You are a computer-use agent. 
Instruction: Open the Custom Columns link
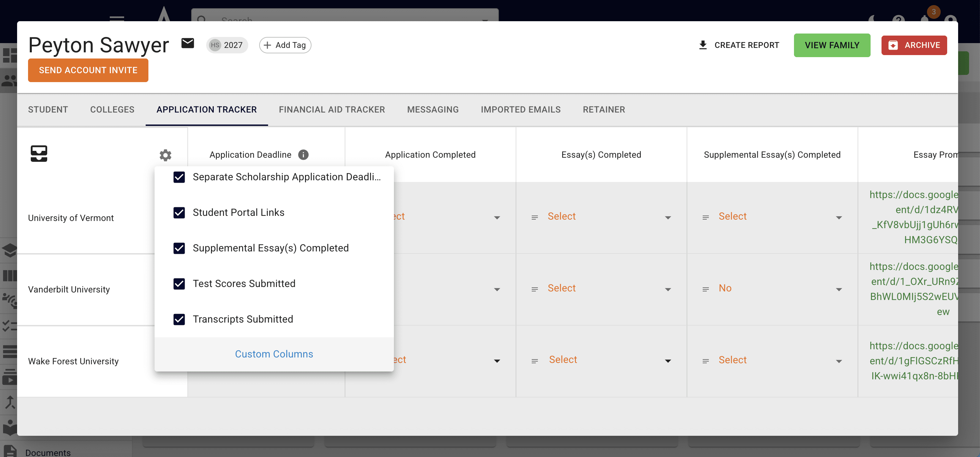[274, 354]
